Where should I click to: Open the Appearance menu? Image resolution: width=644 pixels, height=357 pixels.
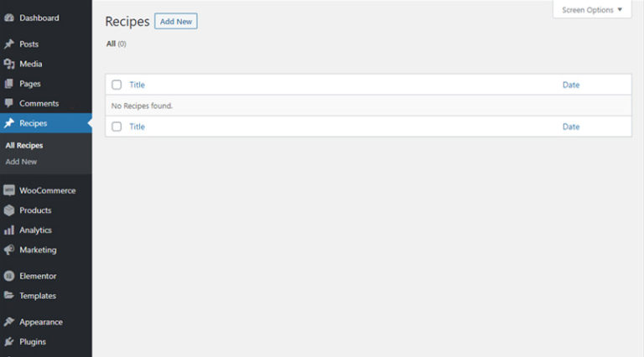(40, 322)
